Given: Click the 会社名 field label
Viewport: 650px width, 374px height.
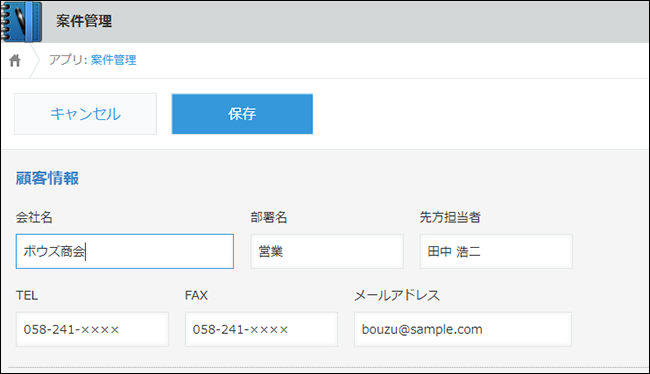Looking at the screenshot, I should pyautogui.click(x=34, y=217).
